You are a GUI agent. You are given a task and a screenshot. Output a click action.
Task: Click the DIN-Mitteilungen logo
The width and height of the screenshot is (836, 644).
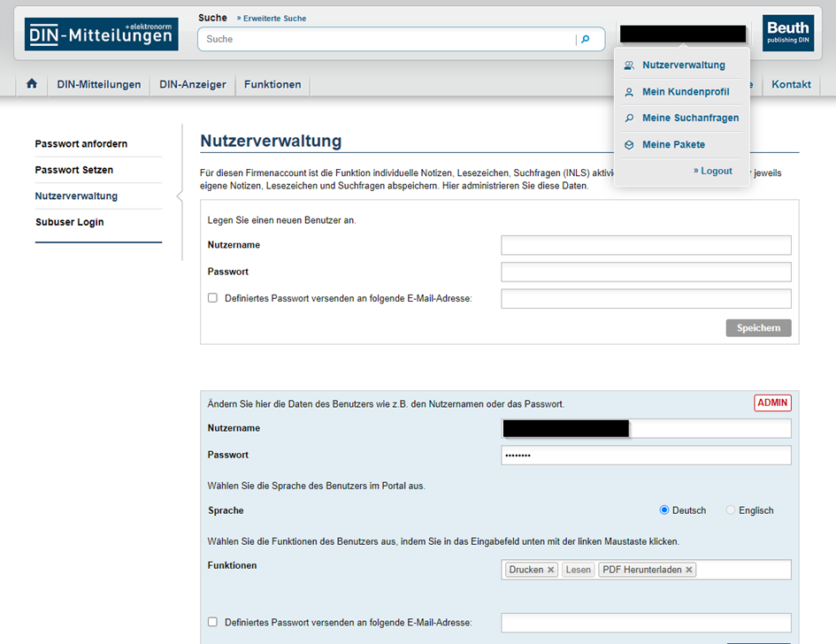(101, 34)
